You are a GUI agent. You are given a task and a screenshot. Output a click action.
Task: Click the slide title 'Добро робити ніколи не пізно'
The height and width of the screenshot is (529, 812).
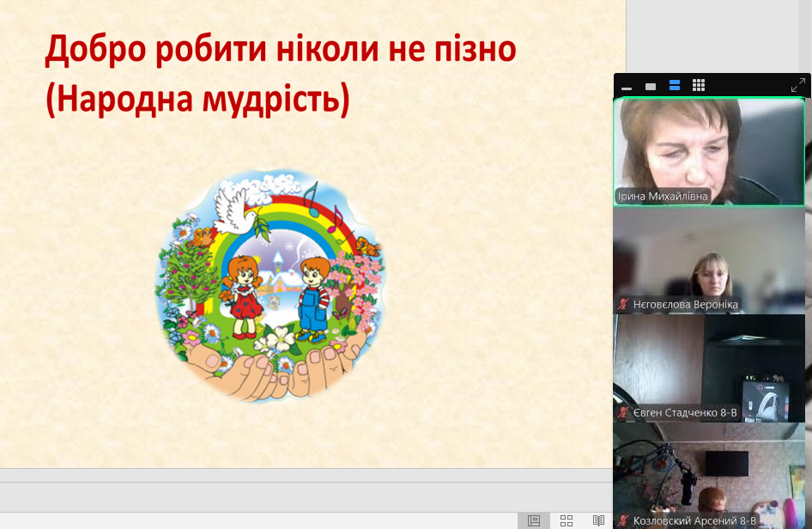(281, 52)
